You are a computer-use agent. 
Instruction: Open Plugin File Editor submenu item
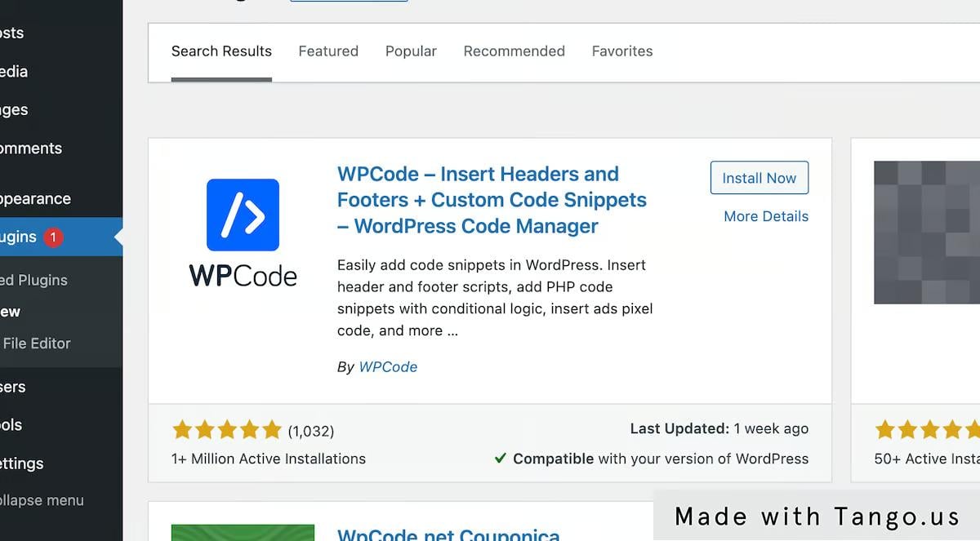click(36, 344)
